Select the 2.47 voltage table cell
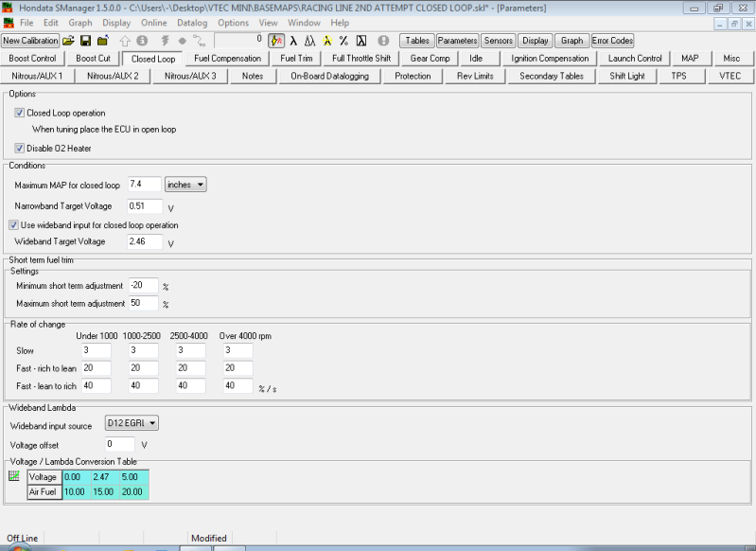The width and height of the screenshot is (756, 551). tap(106, 477)
